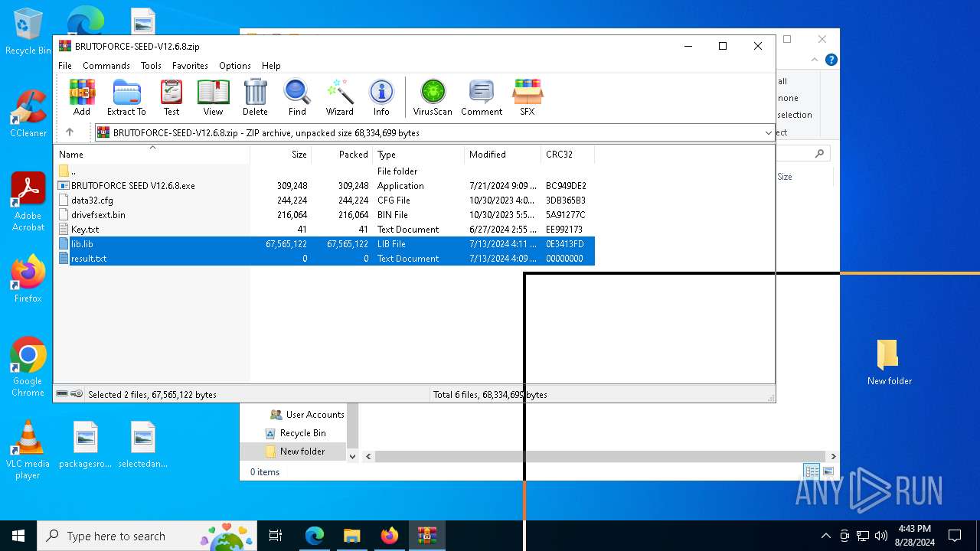Screen dimensions: 980x551
Task: Click the Delete toolbar icon
Action: pos(255,97)
